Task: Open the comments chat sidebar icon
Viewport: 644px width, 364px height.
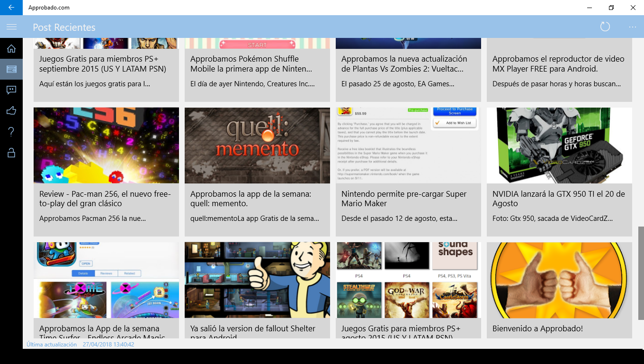Action: (11, 90)
